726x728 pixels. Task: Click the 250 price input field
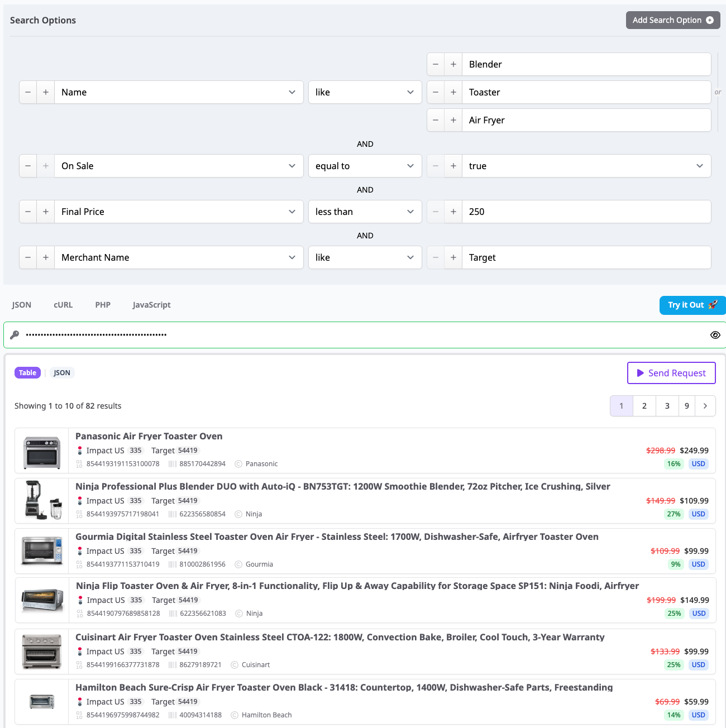pos(586,212)
